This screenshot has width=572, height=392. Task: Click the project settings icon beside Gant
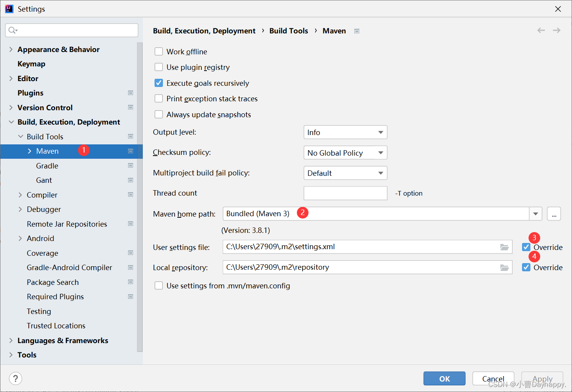click(x=131, y=180)
